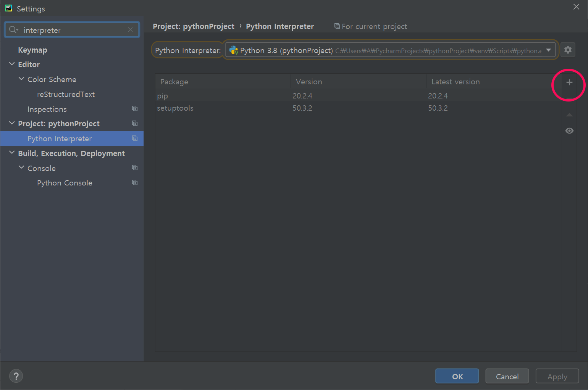Click the Version column header
The width and height of the screenshot is (588, 390).
(x=358, y=82)
